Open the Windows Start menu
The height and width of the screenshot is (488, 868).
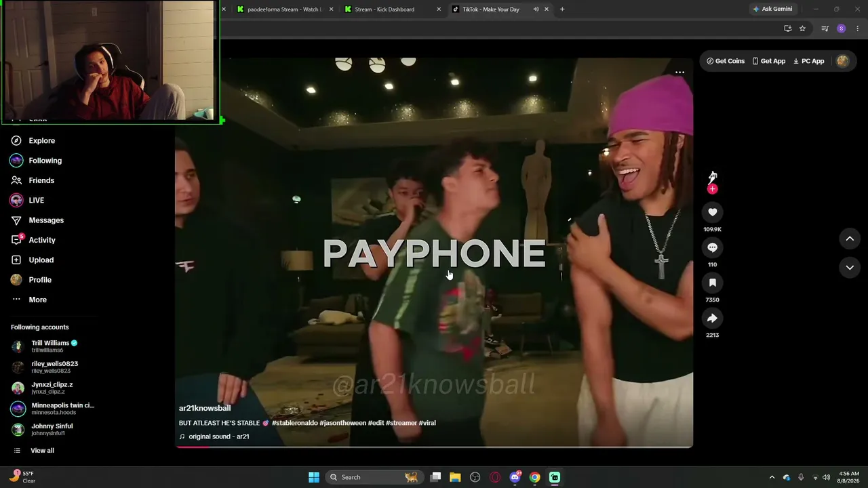[x=314, y=477]
